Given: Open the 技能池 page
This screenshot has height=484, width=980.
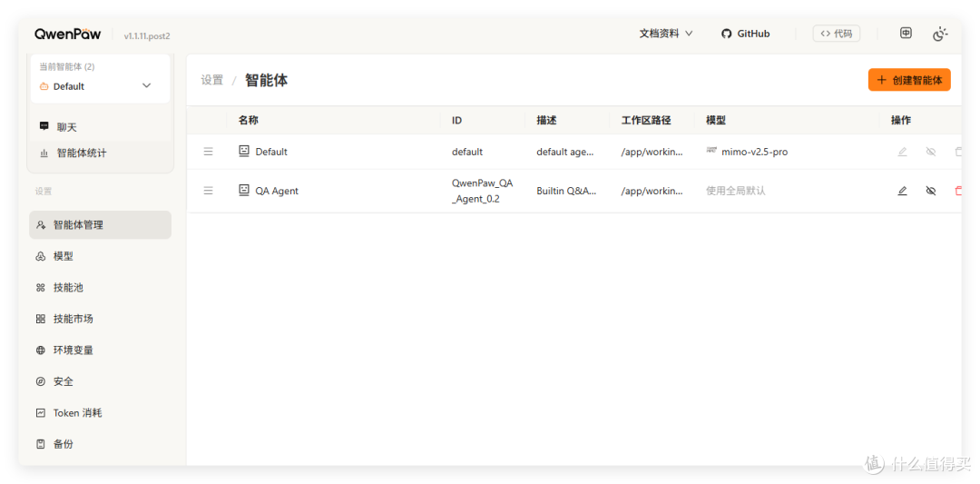Looking at the screenshot, I should coord(100,287).
